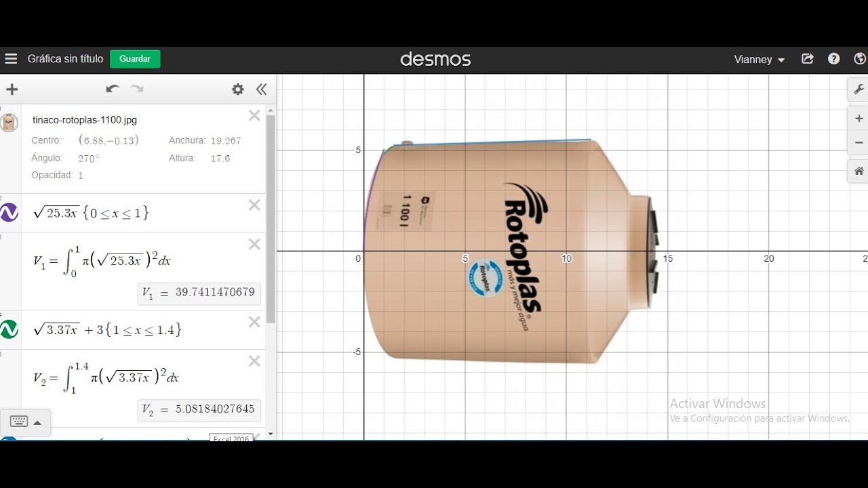Click the Rotoplas tank image on graph
Screen dimensions: 868x488
pyautogui.click(x=509, y=251)
